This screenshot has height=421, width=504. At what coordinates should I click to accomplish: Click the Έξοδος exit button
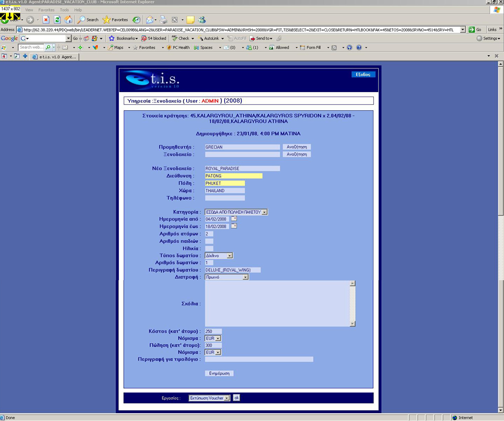[363, 74]
